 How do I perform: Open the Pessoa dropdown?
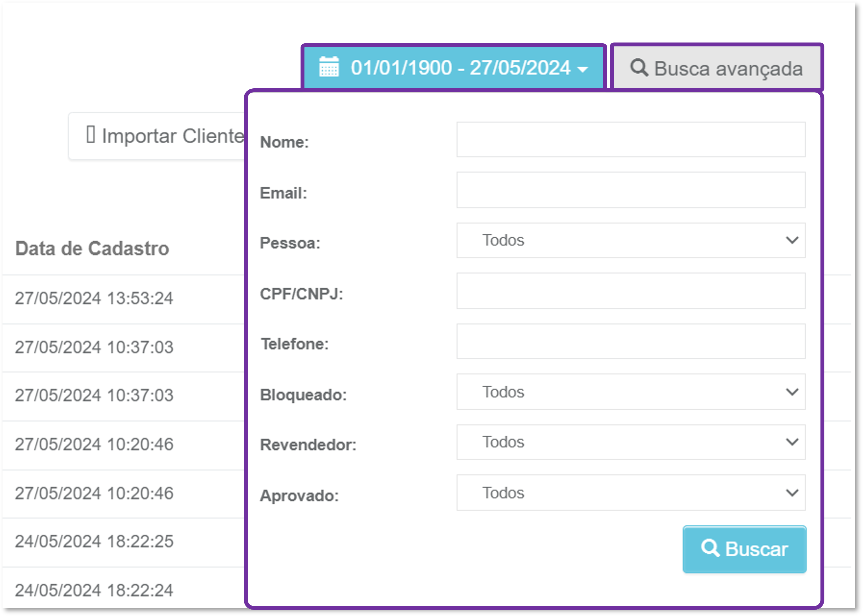coord(631,240)
